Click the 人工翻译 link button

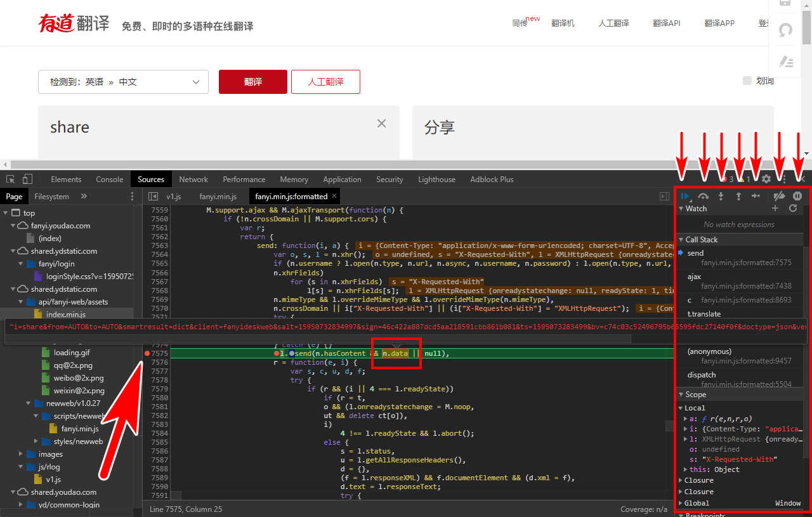click(x=325, y=82)
